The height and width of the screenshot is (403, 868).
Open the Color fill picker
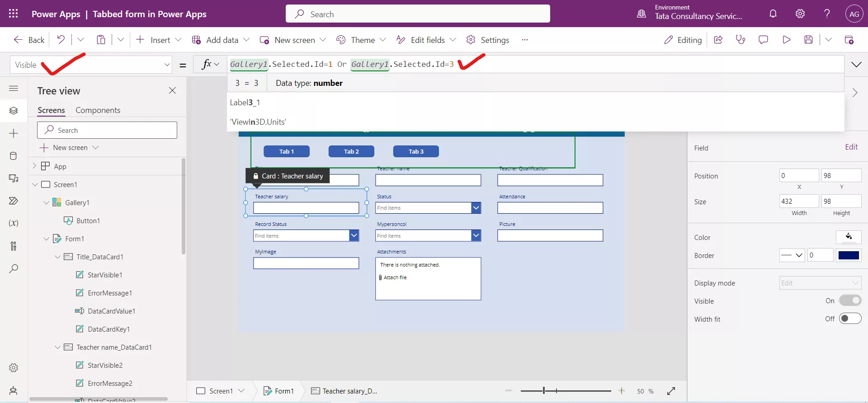point(849,237)
